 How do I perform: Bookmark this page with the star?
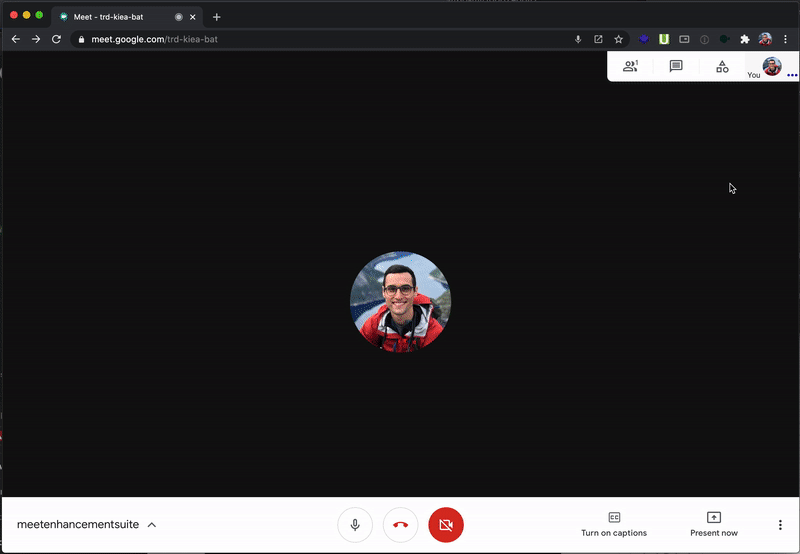(618, 39)
